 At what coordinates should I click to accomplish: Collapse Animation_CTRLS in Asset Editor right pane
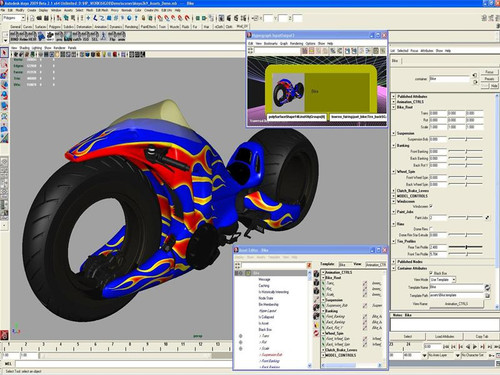point(323,272)
